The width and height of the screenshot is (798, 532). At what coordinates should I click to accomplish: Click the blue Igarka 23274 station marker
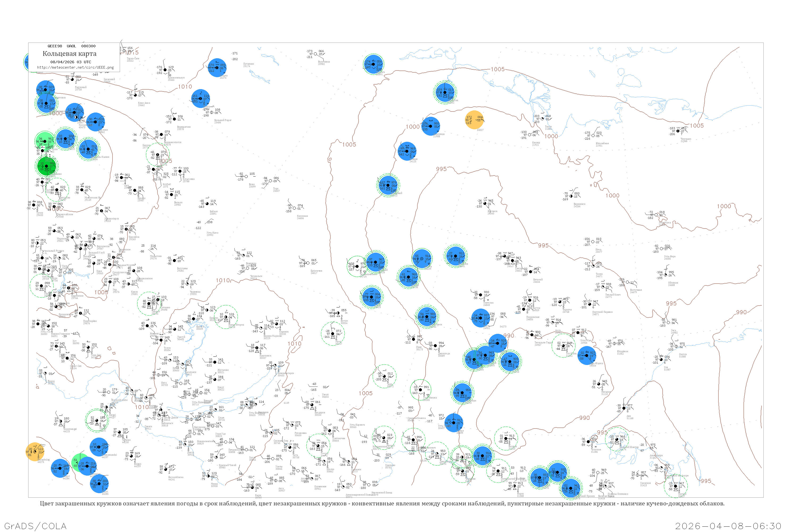pyautogui.click(x=217, y=68)
